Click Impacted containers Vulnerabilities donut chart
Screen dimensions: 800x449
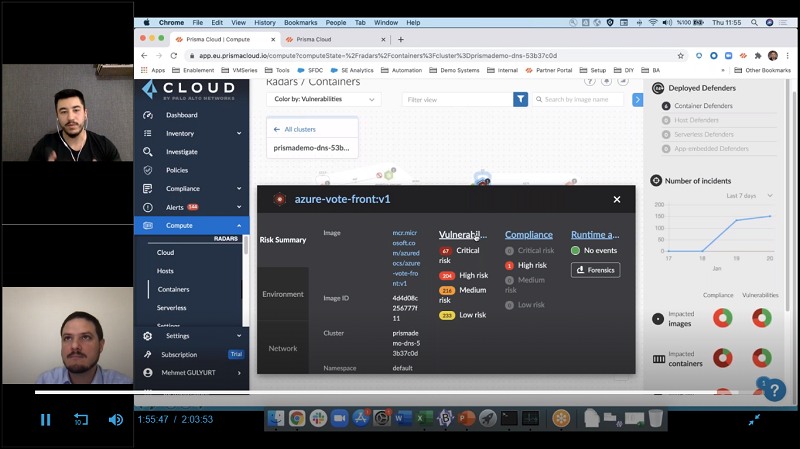(x=761, y=358)
